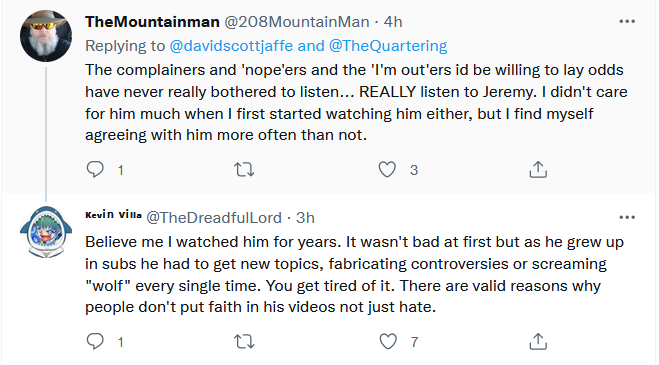The image size is (659, 365).
Task: Open the 4h timestamp permalink
Action: [x=393, y=21]
